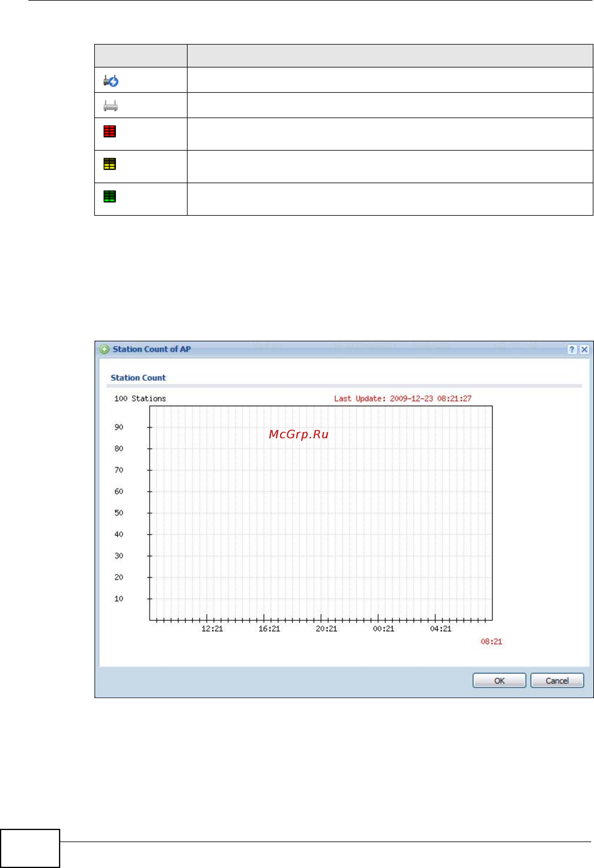Click the Station Count section heading
This screenshot has height=868, width=594.
(138, 378)
